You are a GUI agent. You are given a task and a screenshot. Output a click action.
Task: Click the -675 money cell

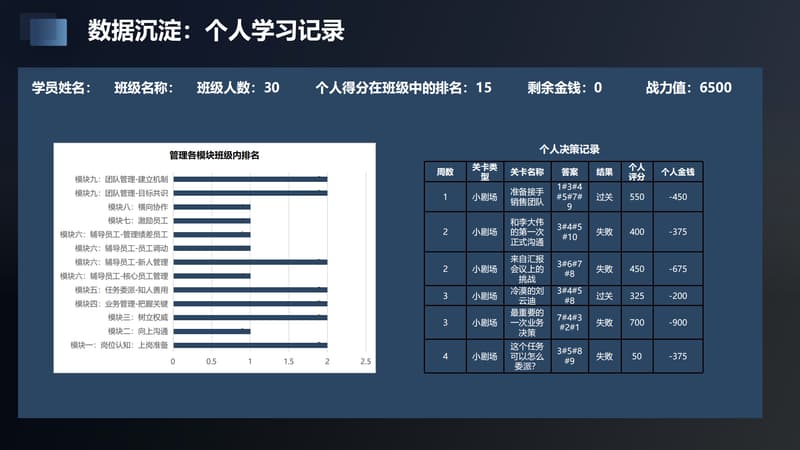tap(678, 269)
